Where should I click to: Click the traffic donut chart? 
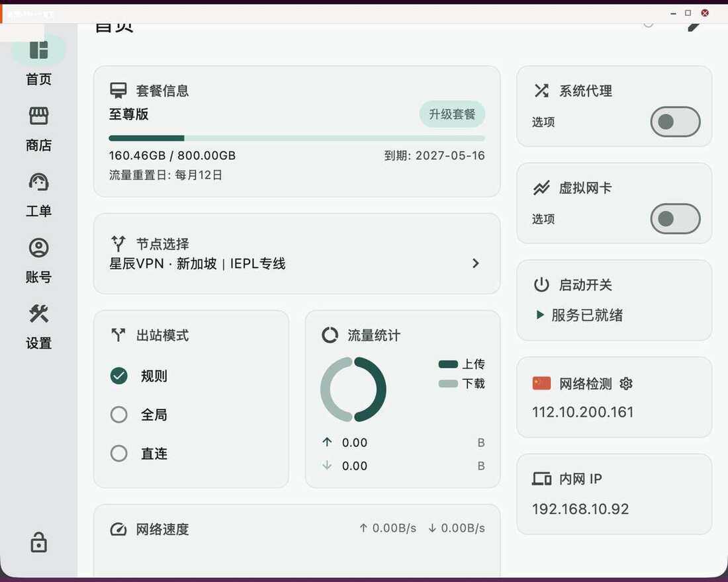(x=353, y=389)
